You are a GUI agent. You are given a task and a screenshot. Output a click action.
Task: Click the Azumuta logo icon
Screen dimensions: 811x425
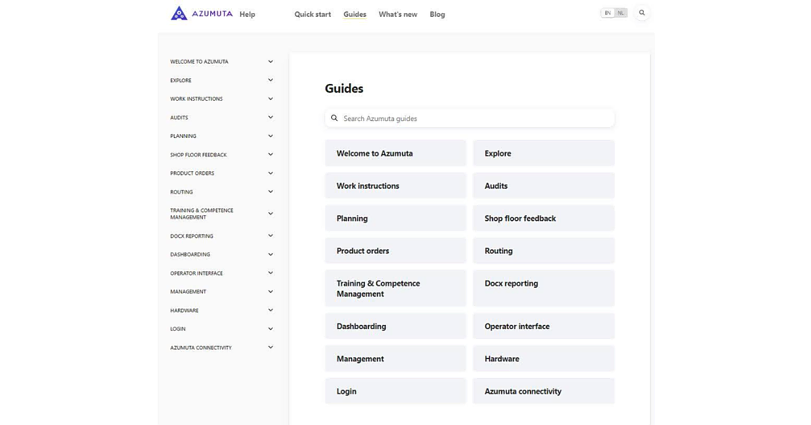click(179, 13)
